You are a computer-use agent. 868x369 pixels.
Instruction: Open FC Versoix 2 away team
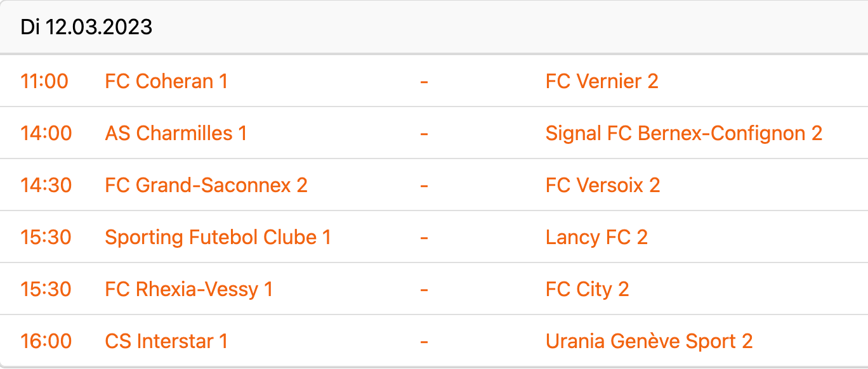[603, 185]
